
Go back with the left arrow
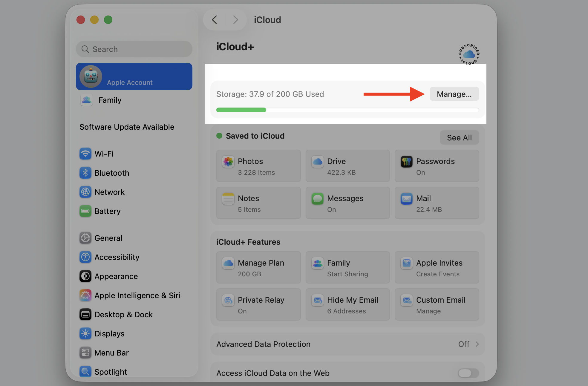click(x=215, y=20)
